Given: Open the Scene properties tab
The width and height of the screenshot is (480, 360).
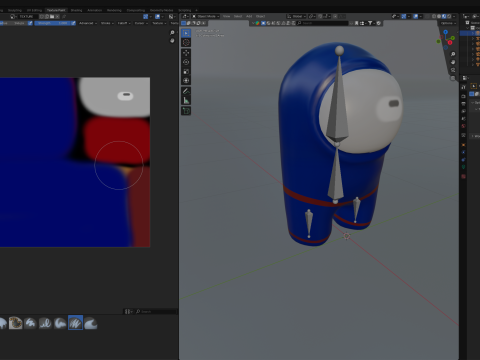Looking at the screenshot, I should [463, 119].
